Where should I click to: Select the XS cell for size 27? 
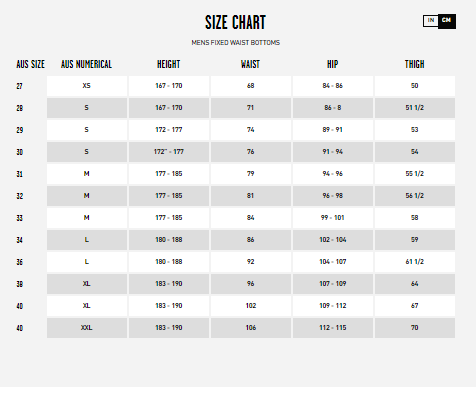point(87,86)
